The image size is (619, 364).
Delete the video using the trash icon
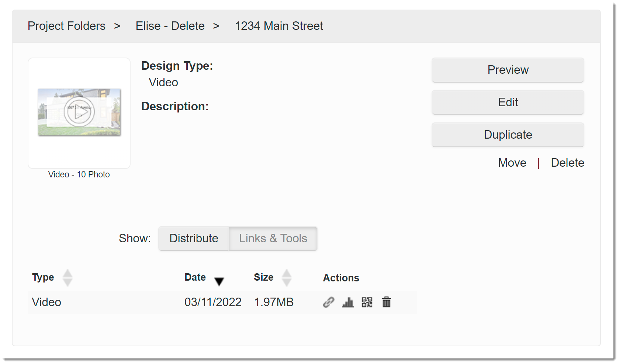pos(386,302)
